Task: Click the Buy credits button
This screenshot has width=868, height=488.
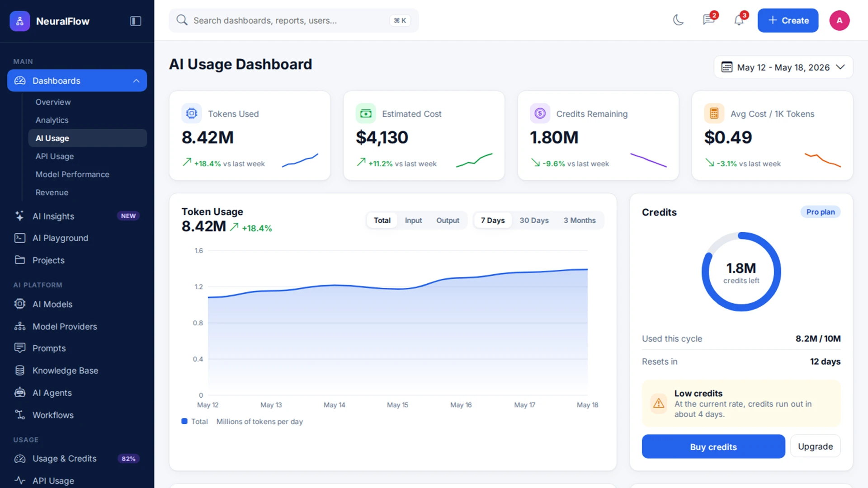Action: click(x=713, y=446)
